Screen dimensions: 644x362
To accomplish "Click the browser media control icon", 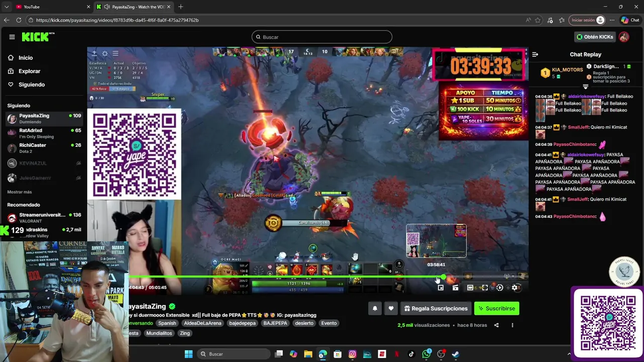I will click(x=550, y=20).
